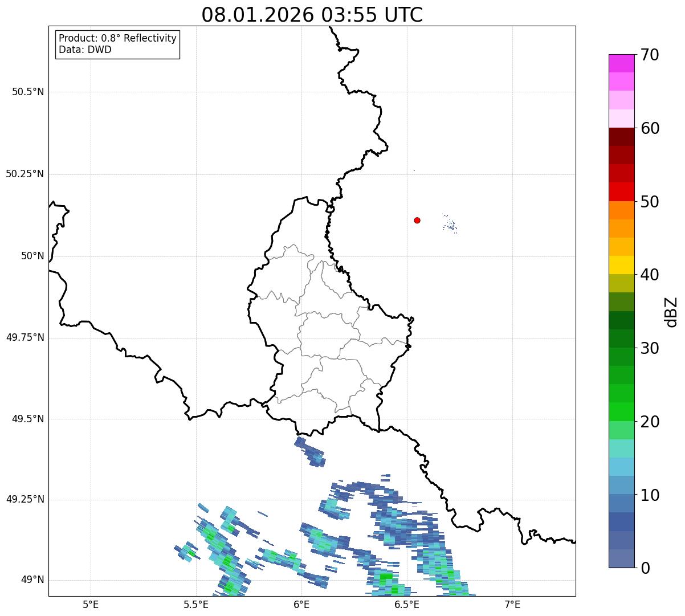685x616 pixels.
Task: Click the 49.5°N latitude label
Action: click(28, 419)
